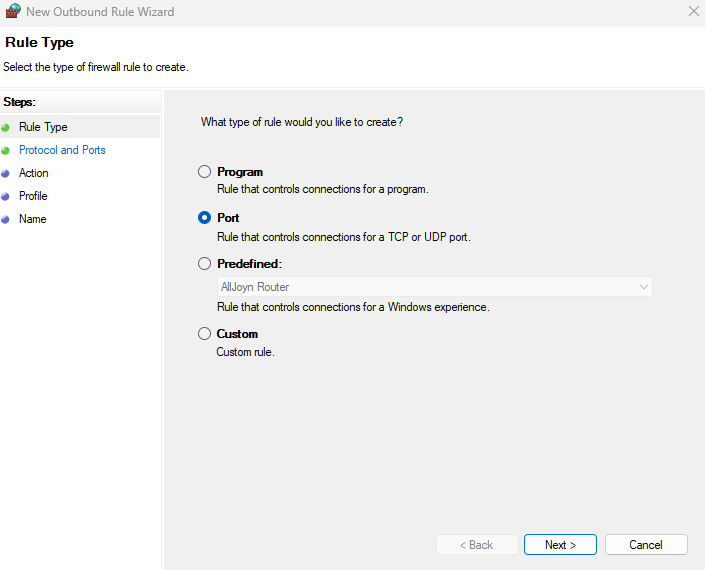This screenshot has height=570, width=705.
Task: Click the purple bullet beside Profile step
Action: coord(6,196)
